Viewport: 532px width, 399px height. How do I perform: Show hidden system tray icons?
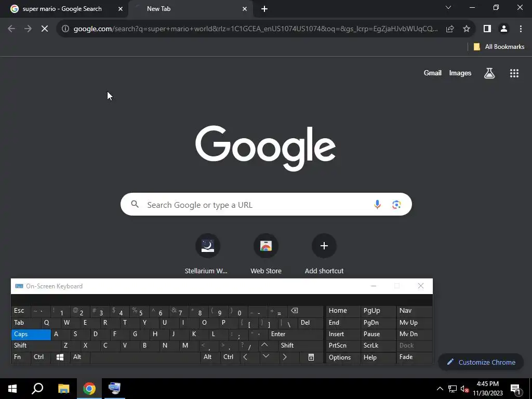(440, 389)
